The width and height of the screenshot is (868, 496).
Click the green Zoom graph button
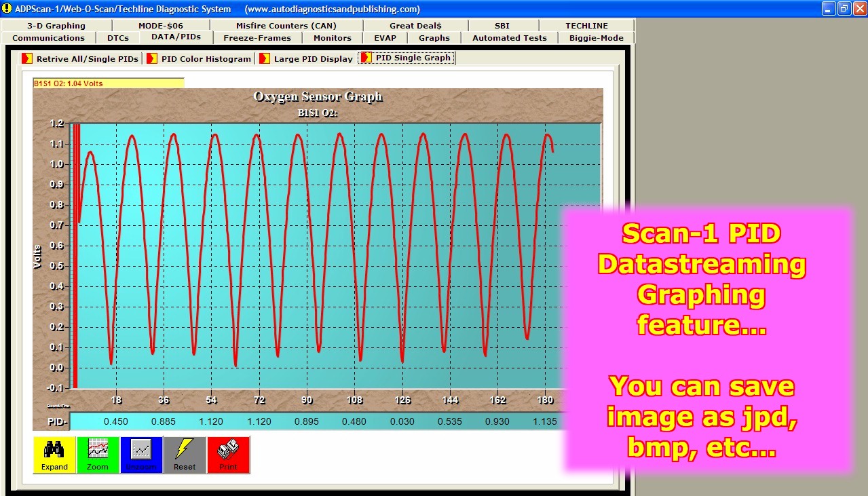(98, 455)
